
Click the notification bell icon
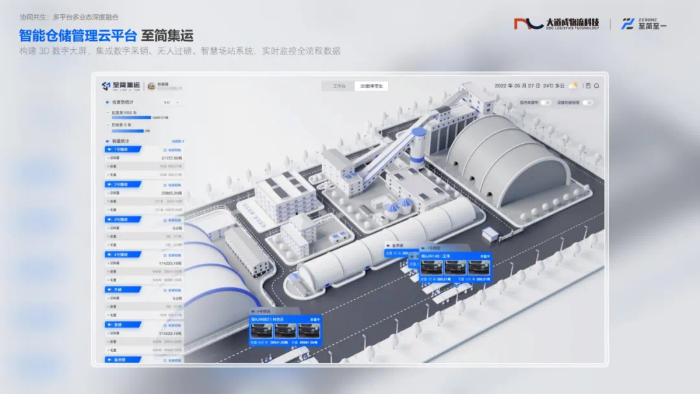click(596, 86)
